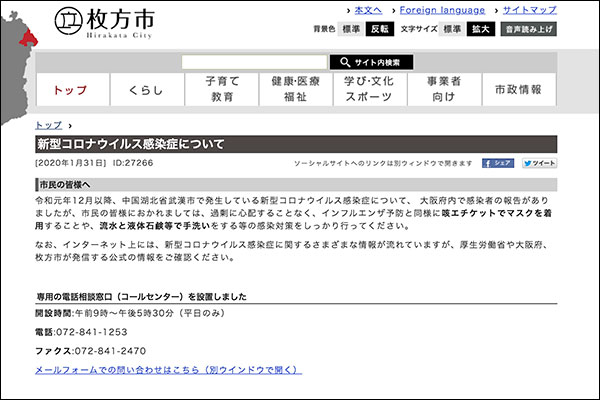Open the 市政情報 navigation tab

[519, 89]
